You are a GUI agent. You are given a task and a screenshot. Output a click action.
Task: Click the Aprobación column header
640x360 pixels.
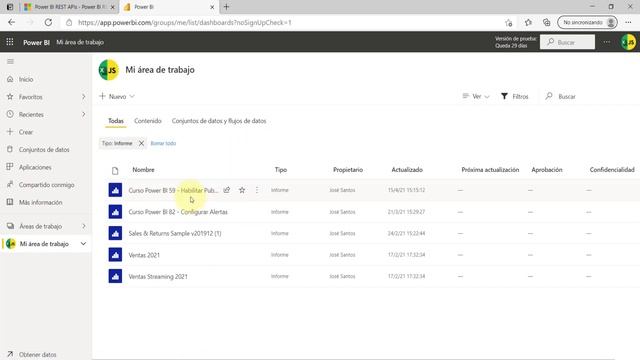(547, 169)
